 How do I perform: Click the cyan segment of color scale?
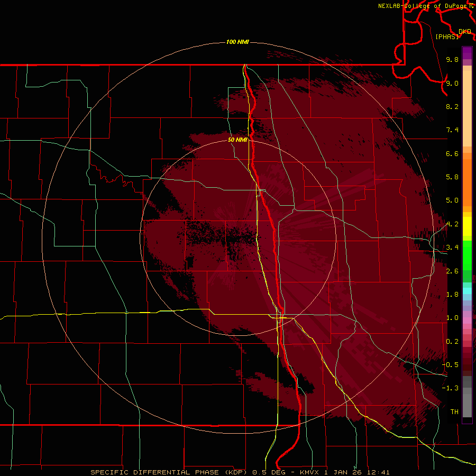[467, 290]
